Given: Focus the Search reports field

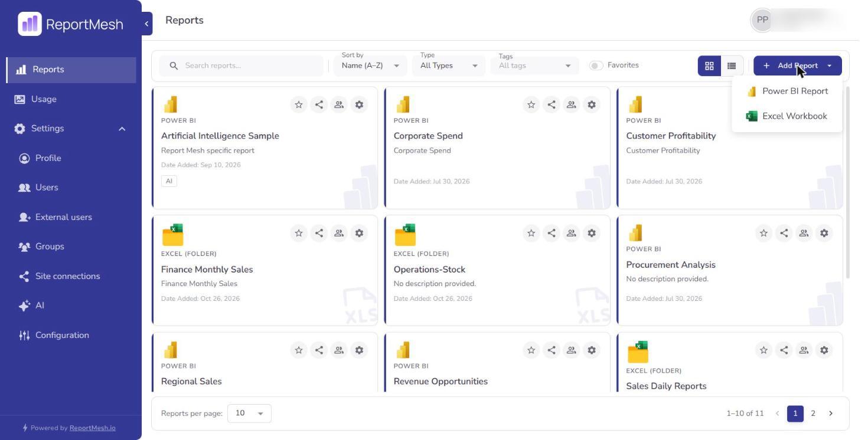Looking at the screenshot, I should pos(243,66).
